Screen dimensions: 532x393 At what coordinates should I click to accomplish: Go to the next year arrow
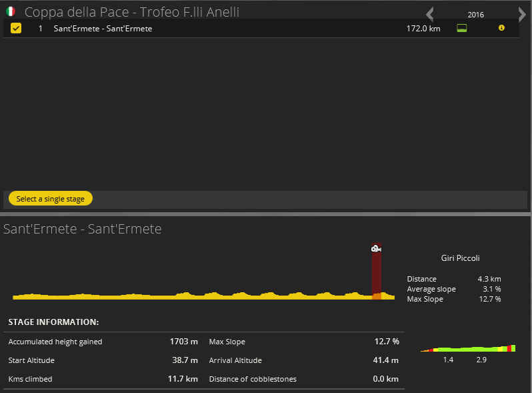click(x=522, y=14)
